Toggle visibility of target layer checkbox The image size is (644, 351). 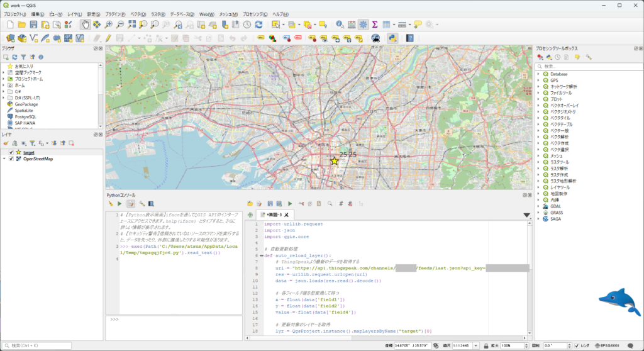tap(11, 152)
